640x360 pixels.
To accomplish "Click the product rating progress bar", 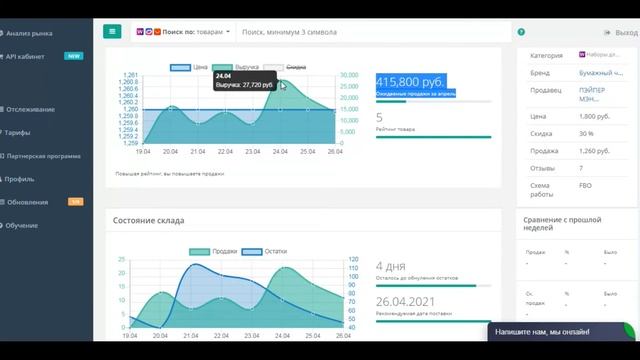I will (433, 137).
